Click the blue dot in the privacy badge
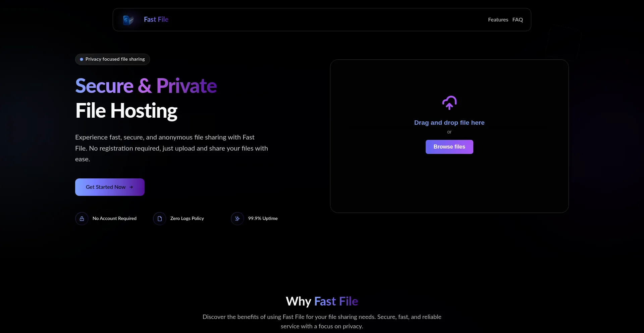The height and width of the screenshot is (333, 644). [82, 59]
